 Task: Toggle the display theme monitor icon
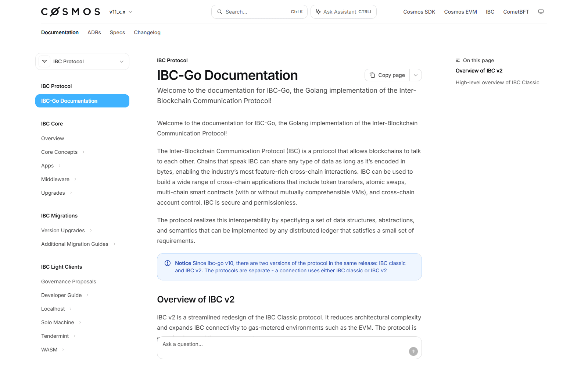coord(541,12)
